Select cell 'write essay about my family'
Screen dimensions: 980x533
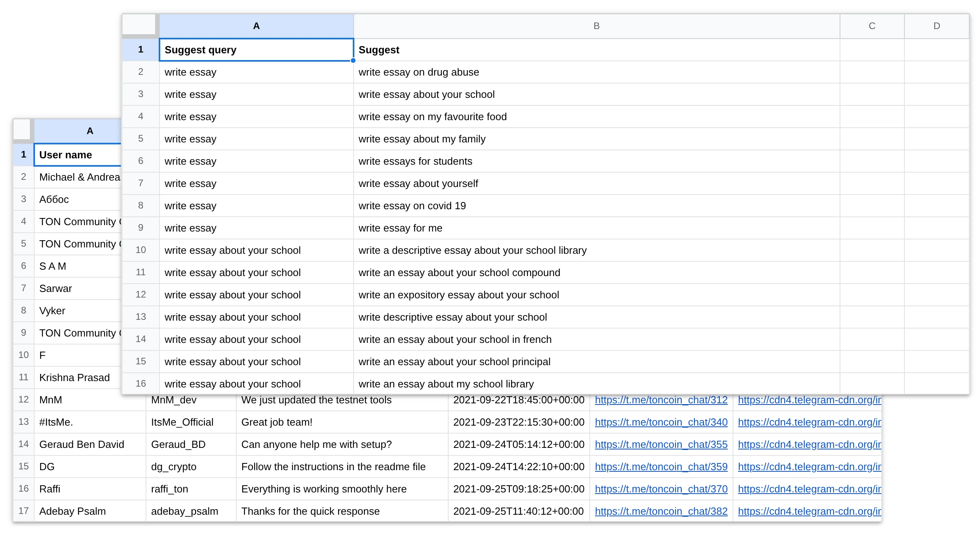(597, 139)
